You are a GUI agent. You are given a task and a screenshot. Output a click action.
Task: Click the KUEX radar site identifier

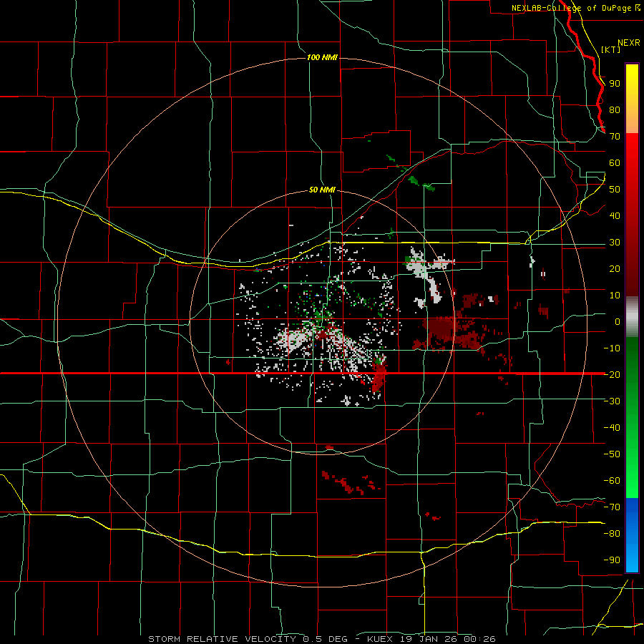point(380,639)
